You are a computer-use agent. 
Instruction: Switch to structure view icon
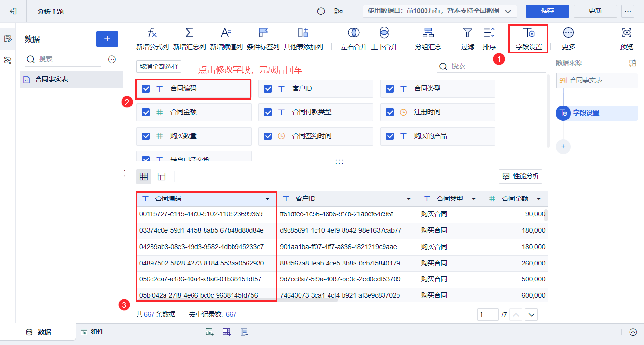162,177
